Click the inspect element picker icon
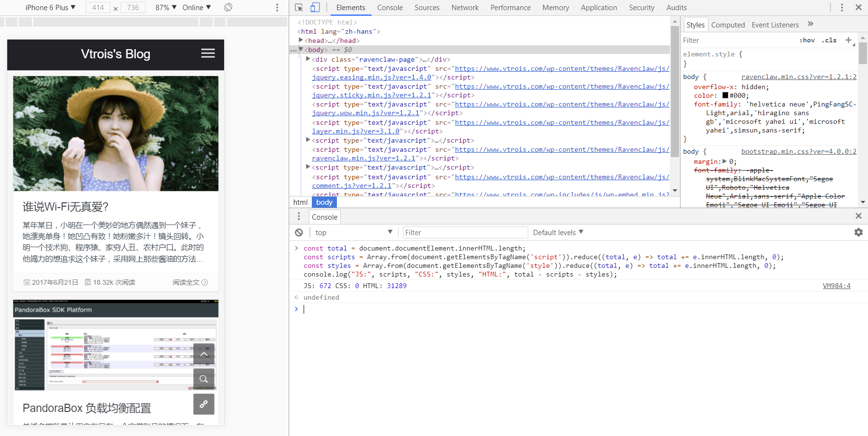The height and width of the screenshot is (436, 868). (299, 8)
